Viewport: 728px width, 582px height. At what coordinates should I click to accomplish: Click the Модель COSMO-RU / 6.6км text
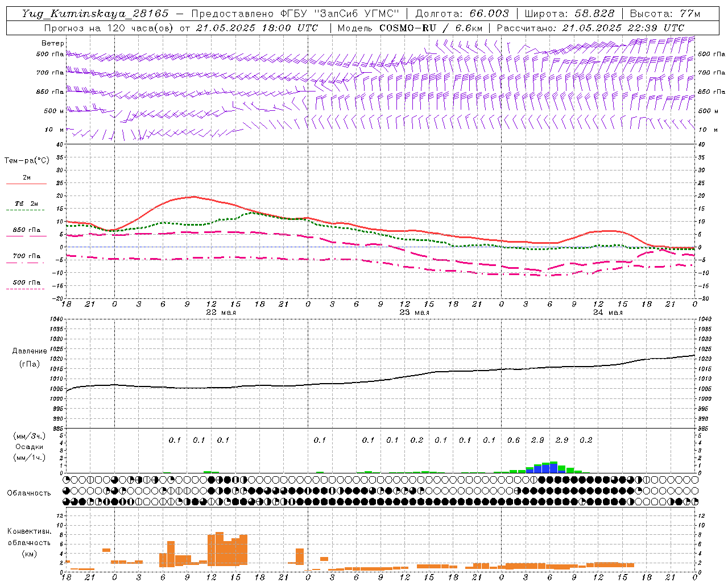409,28
